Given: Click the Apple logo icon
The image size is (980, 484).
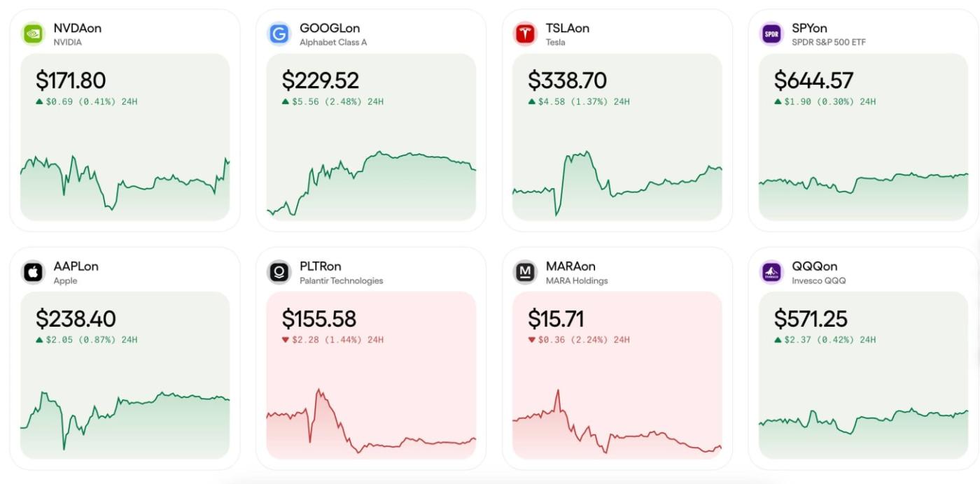Looking at the screenshot, I should pos(33,272).
